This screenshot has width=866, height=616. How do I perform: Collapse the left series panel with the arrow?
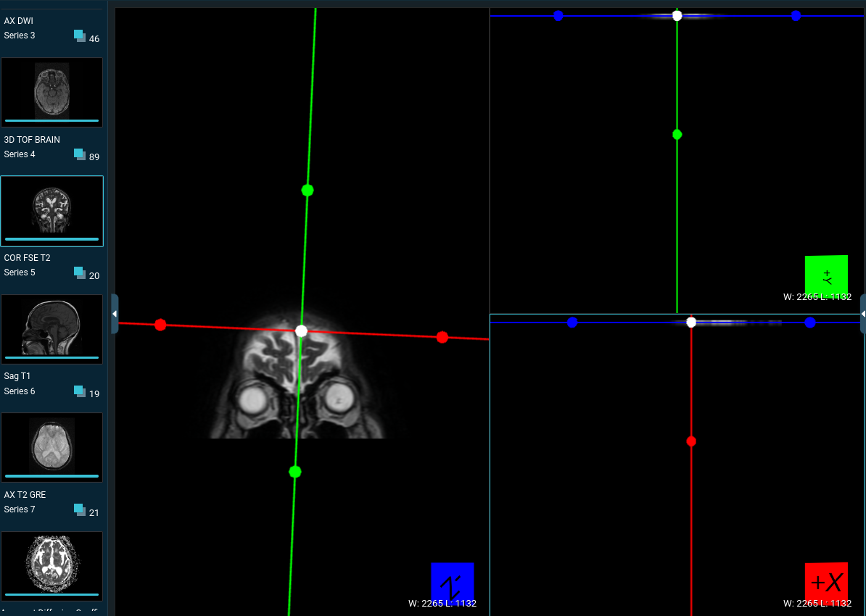pyautogui.click(x=115, y=314)
